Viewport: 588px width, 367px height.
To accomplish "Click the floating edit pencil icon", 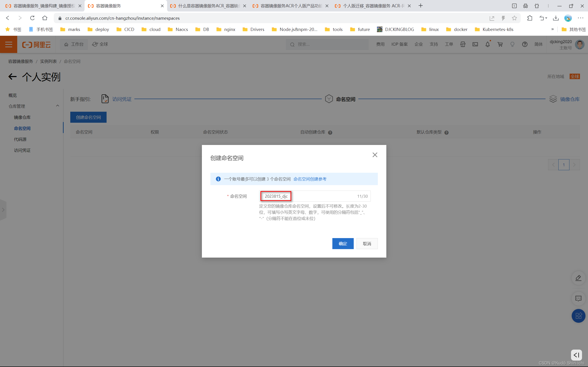I will click(x=578, y=278).
